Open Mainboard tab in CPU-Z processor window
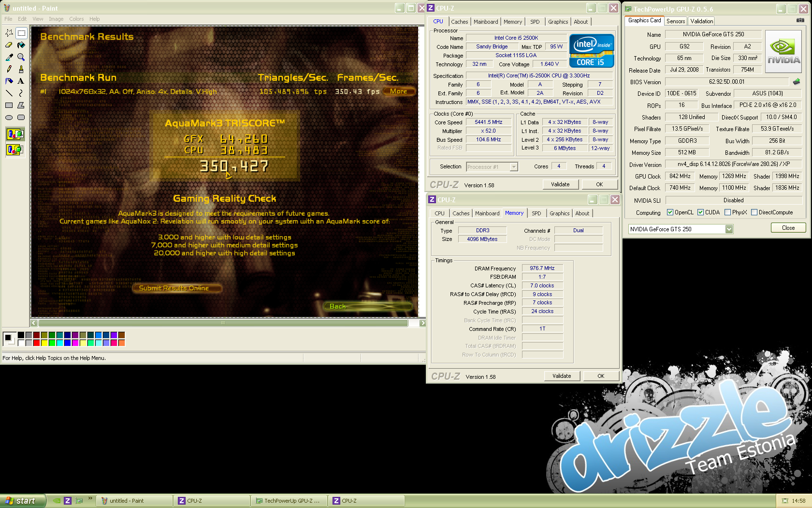This screenshot has height=508, width=812. point(486,22)
